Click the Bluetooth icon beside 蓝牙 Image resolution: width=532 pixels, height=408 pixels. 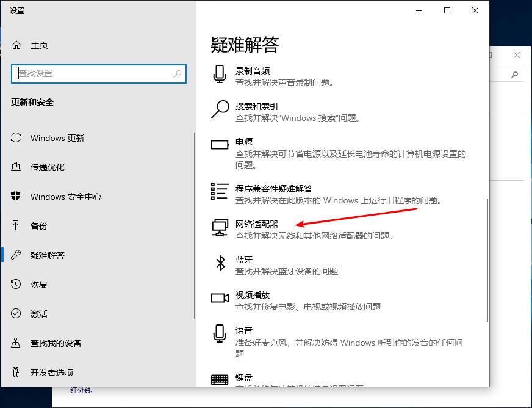(219, 264)
